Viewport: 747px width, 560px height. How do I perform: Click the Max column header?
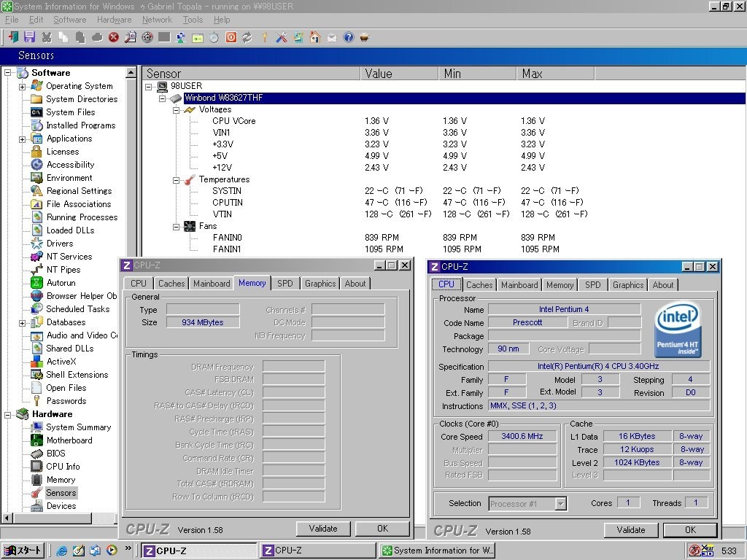coord(554,74)
